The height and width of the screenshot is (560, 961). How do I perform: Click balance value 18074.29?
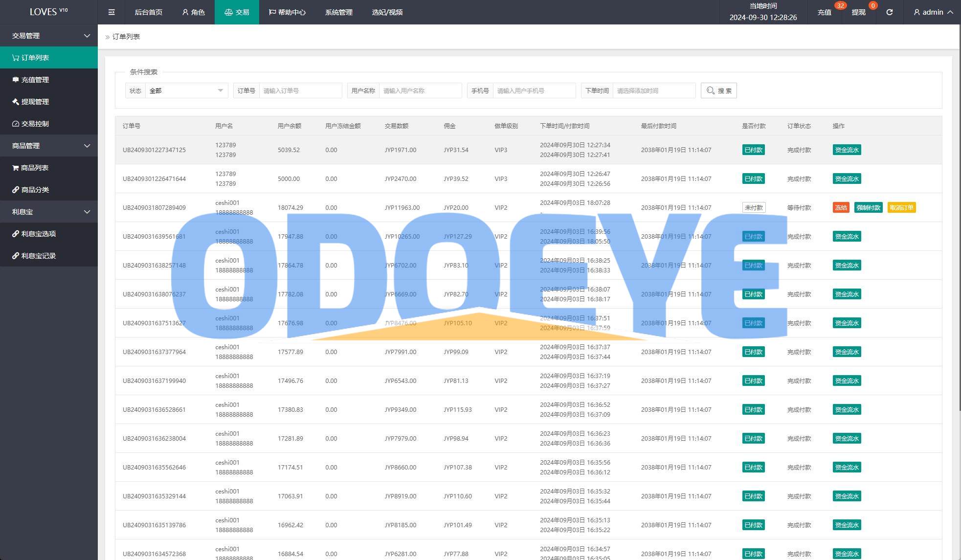pyautogui.click(x=291, y=207)
